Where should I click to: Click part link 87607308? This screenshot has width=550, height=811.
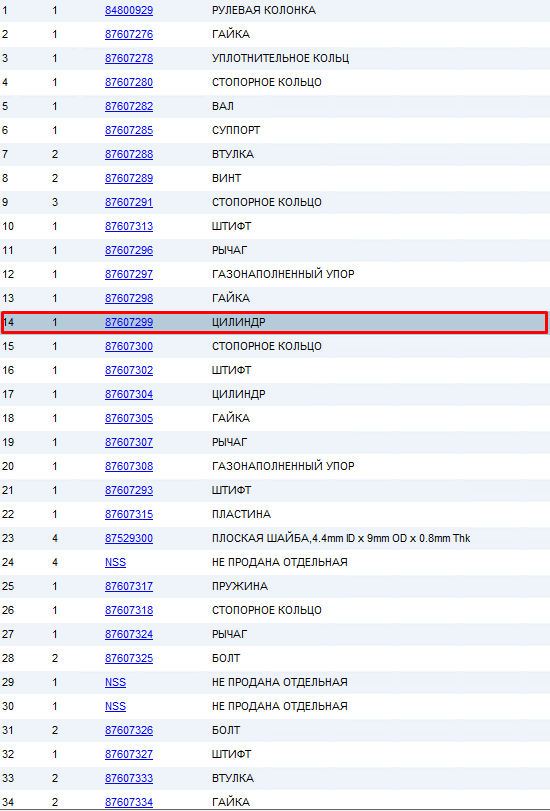click(129, 466)
